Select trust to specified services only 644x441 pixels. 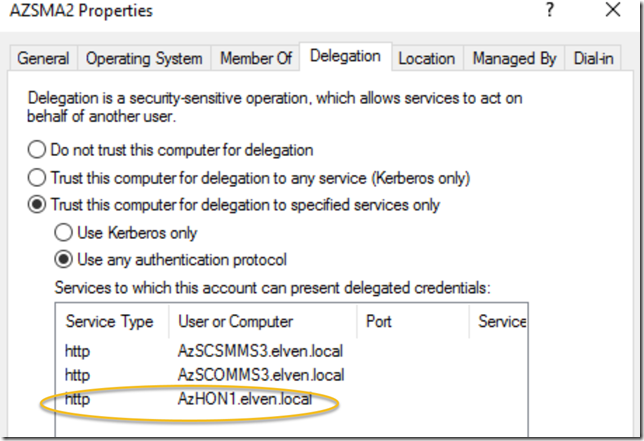(x=37, y=205)
